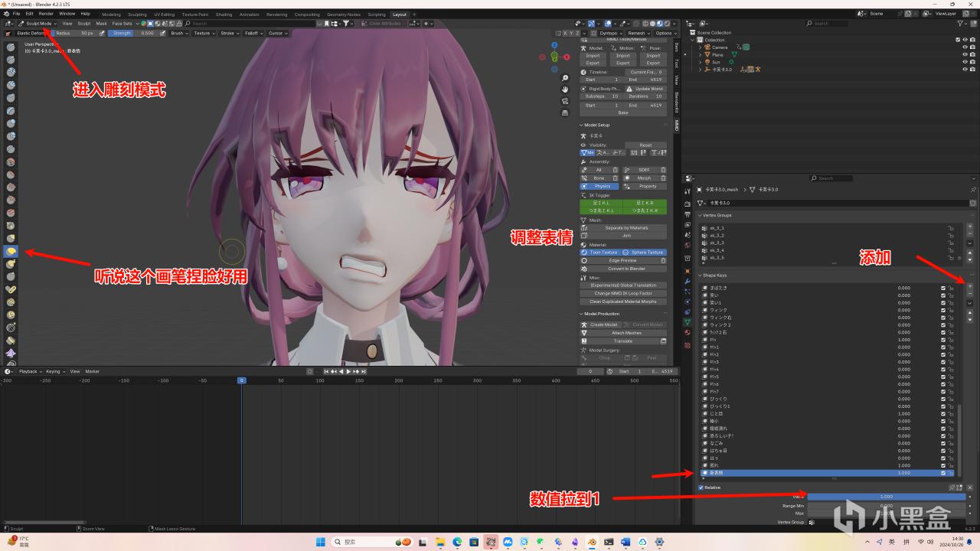Hide the Sun object in the Outliner
This screenshot has width=980, height=551.
(965, 62)
